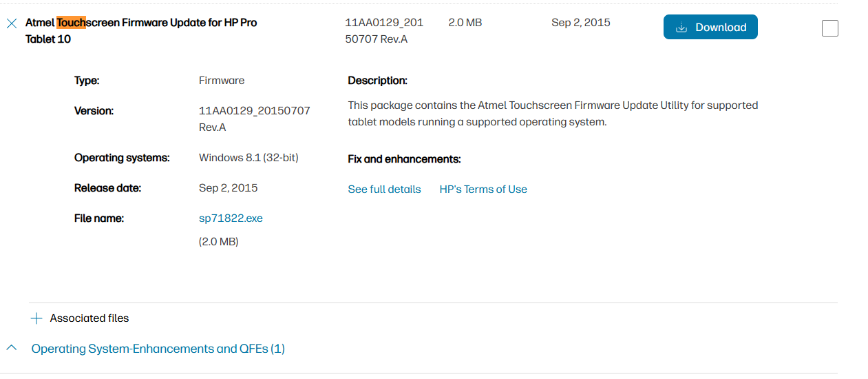Download the Atmel Touchscreen Firmware Update
The image size is (868, 379).
(710, 27)
